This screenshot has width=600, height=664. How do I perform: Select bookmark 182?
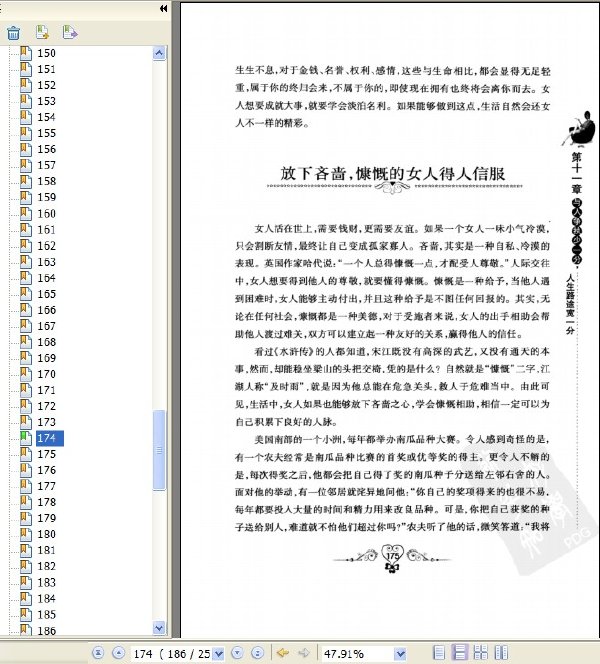pyautogui.click(x=46, y=567)
